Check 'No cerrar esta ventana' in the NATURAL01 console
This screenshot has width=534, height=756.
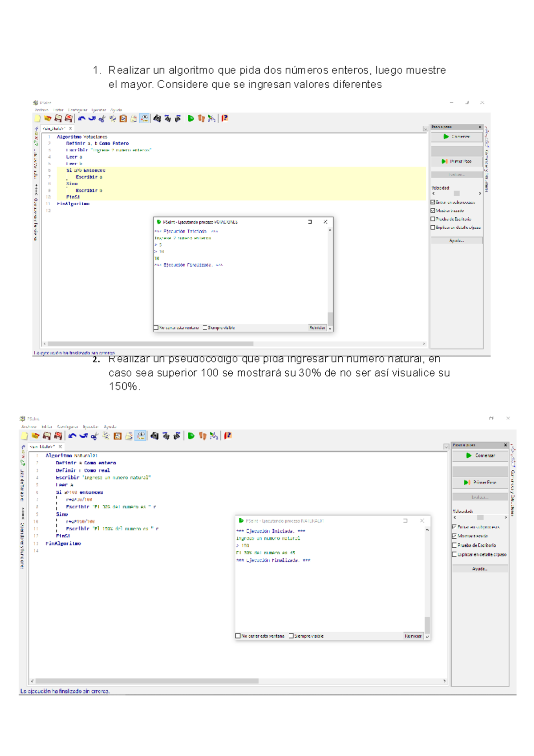238,636
